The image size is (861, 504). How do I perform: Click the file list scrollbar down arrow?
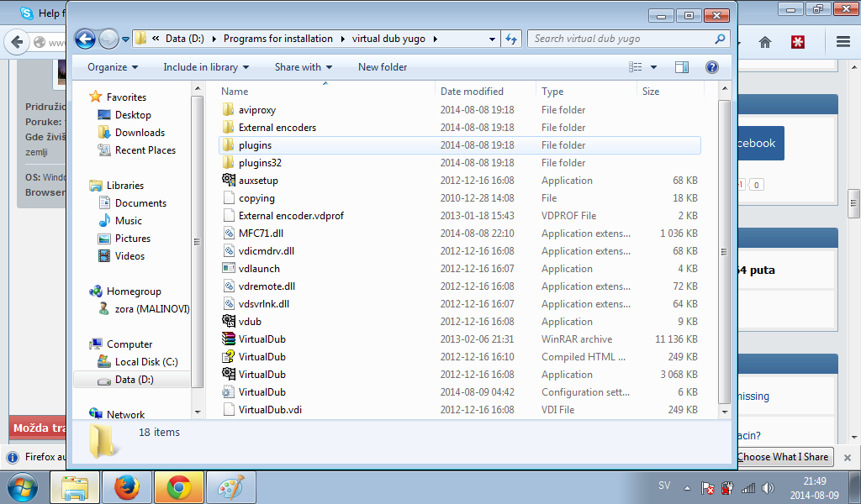(x=724, y=412)
